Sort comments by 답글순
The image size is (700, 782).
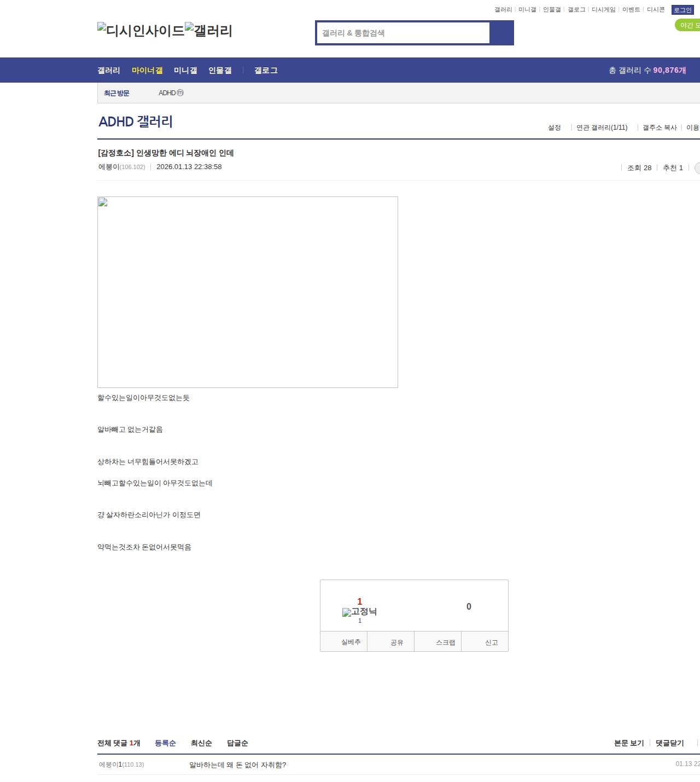tap(237, 743)
